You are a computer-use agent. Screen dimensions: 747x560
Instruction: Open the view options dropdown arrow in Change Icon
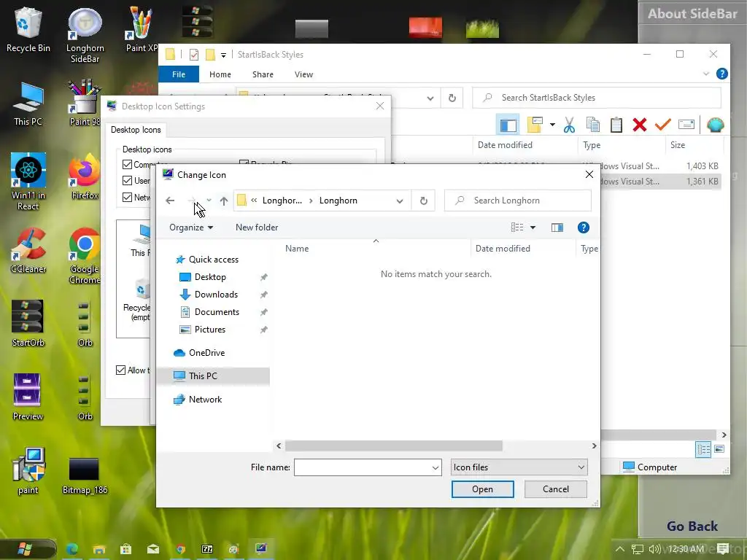click(533, 227)
